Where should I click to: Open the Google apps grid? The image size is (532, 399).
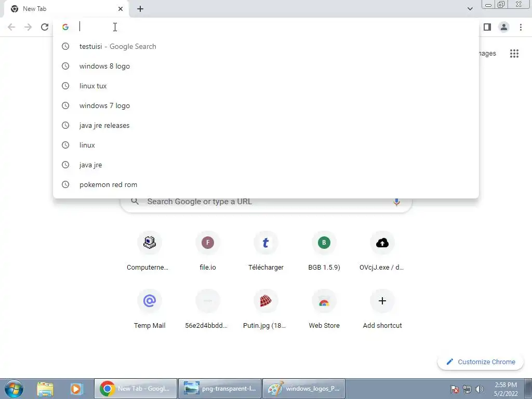pos(514,54)
